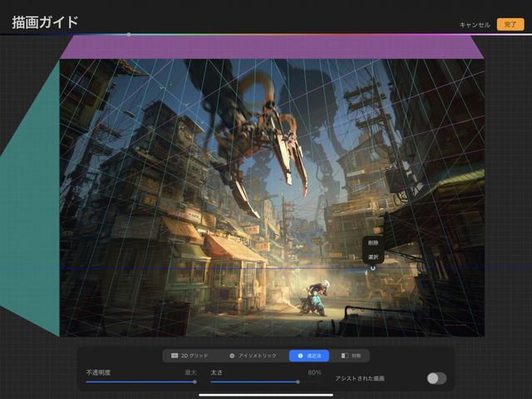
Task: Switch to the アイソメトリック guide tab
Action: tap(253, 356)
